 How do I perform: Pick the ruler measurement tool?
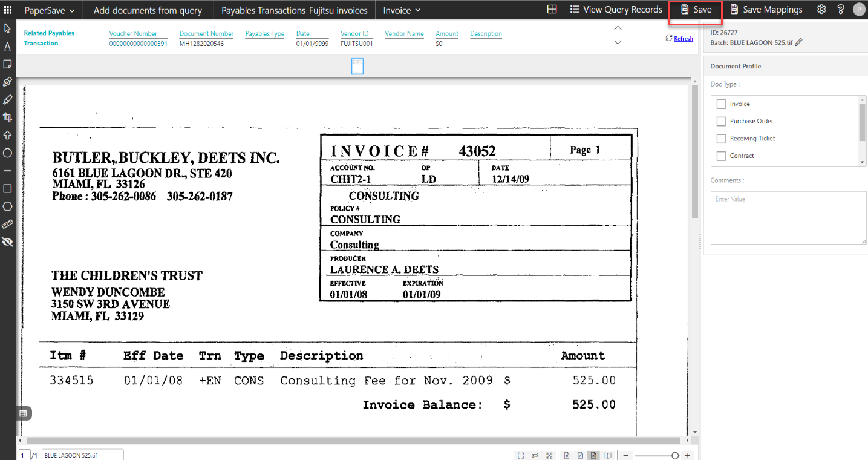7,225
